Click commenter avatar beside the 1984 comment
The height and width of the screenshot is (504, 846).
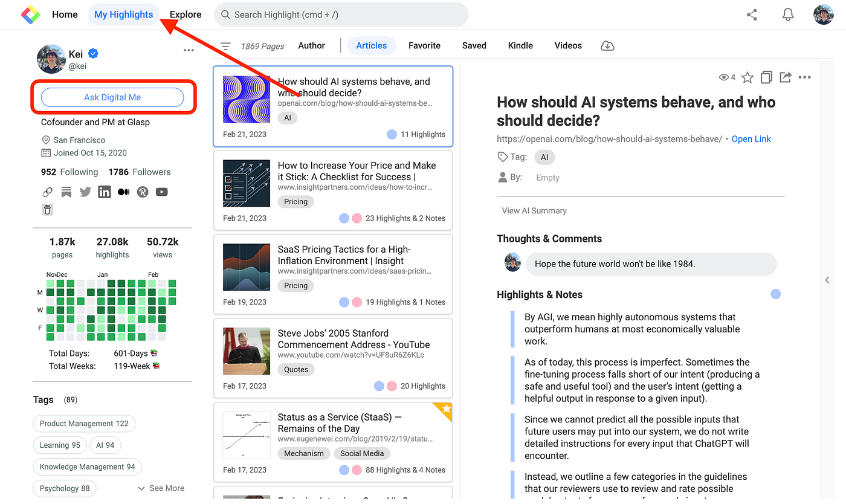(x=512, y=262)
